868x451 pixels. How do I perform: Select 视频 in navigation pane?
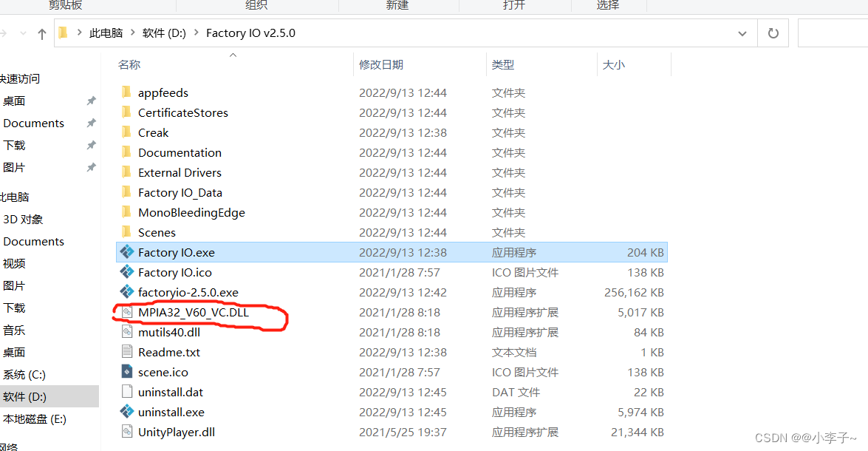[14, 264]
